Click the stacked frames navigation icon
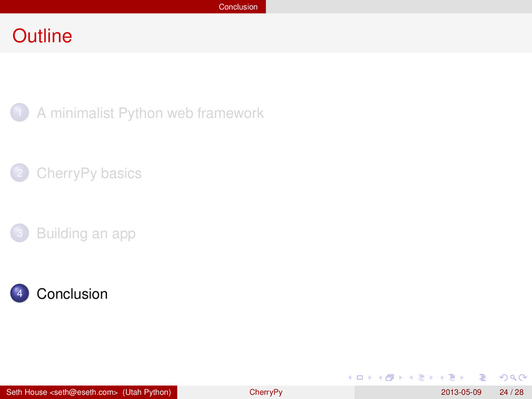This screenshot has width=532, height=399. coord(390,378)
